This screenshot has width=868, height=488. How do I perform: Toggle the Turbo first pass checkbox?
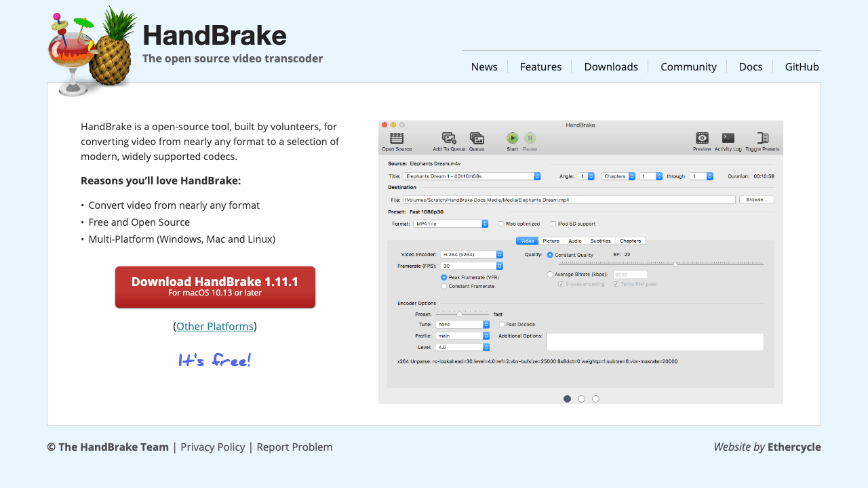[x=616, y=284]
